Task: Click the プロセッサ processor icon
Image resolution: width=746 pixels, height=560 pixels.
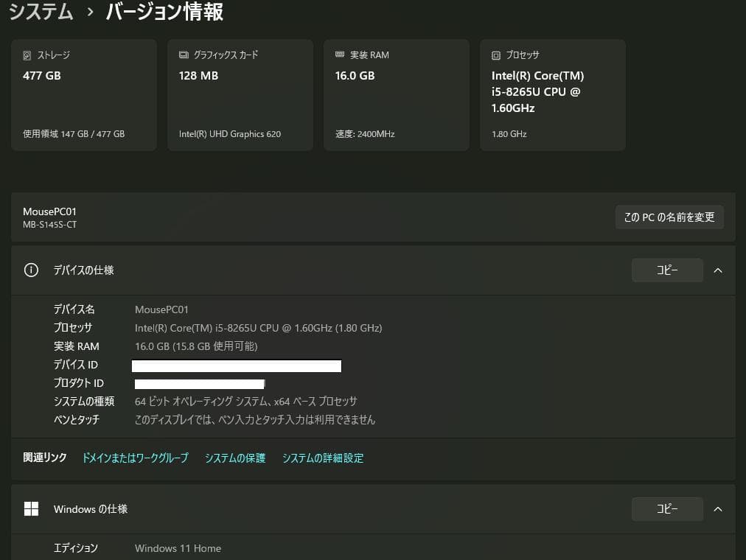Action: (496, 55)
